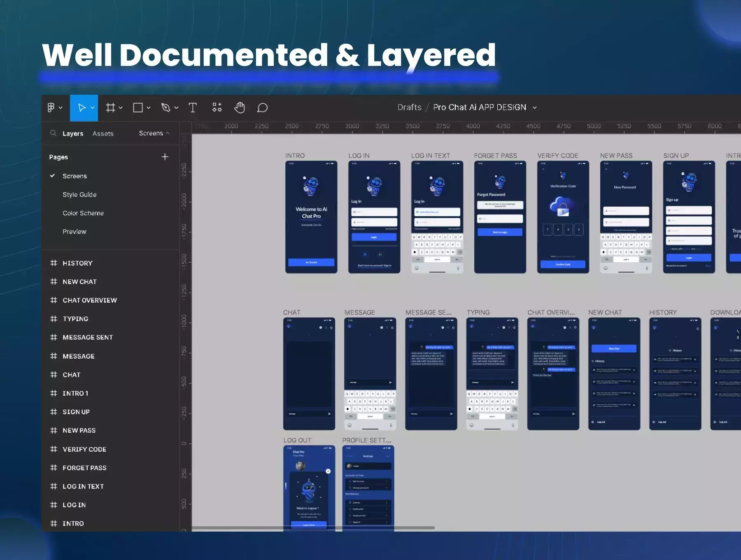Image resolution: width=741 pixels, height=560 pixels.
Task: Click frame icon beside CHAT OVERVIEW layer
Action: pyautogui.click(x=54, y=300)
